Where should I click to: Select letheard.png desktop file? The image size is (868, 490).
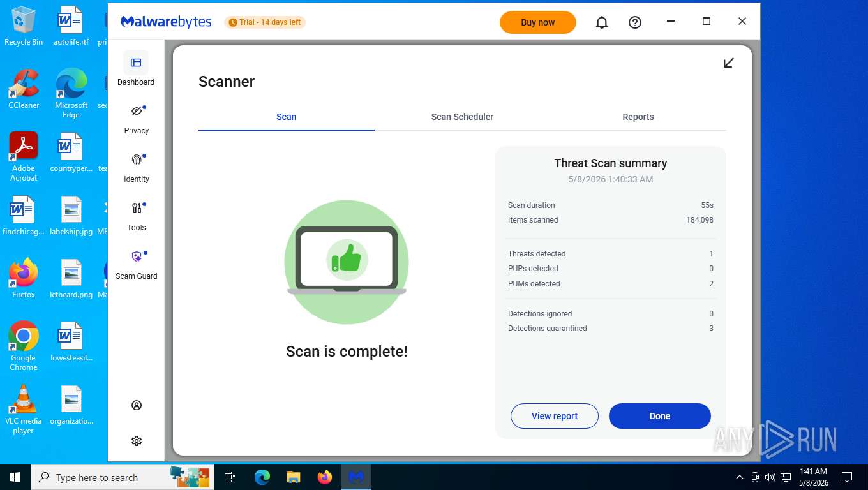click(71, 279)
